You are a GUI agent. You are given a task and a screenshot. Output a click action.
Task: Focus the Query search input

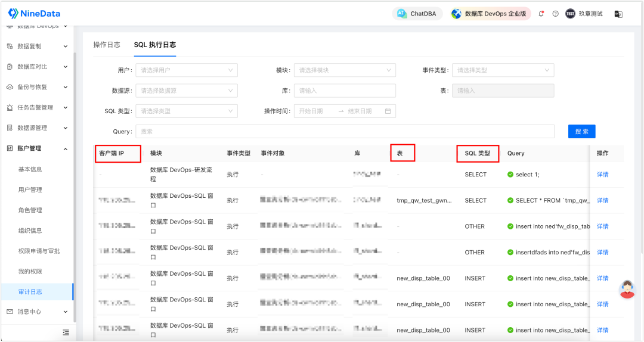coord(345,132)
